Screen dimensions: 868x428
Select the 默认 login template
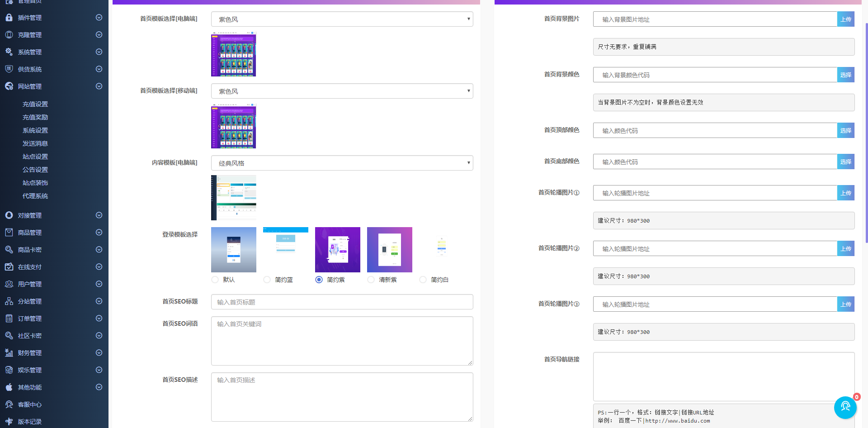pyautogui.click(x=215, y=280)
